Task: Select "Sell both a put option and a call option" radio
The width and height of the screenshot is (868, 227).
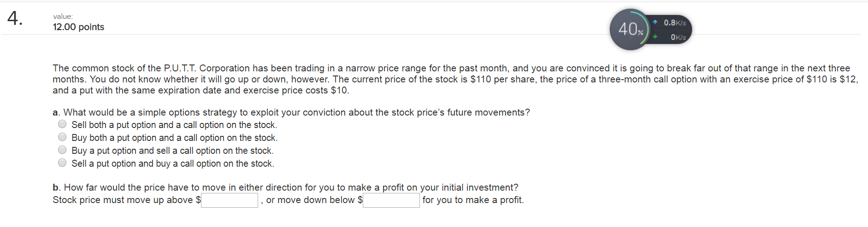Action: 62,124
